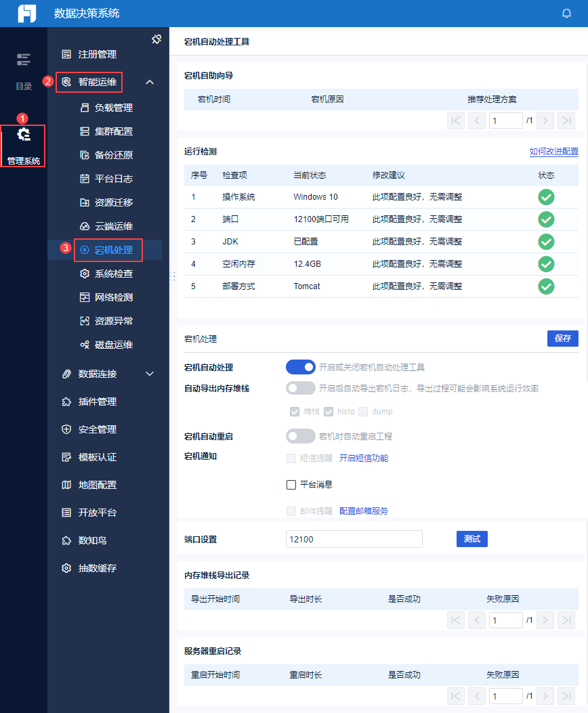This screenshot has width=588, height=713.
Task: Open the 开启短信功能 link
Action: click(364, 458)
